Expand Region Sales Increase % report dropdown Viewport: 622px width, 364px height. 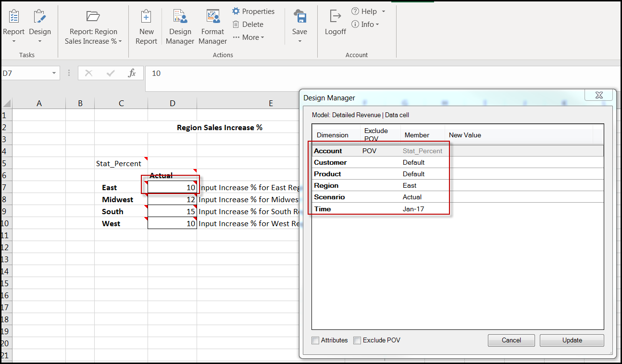120,41
